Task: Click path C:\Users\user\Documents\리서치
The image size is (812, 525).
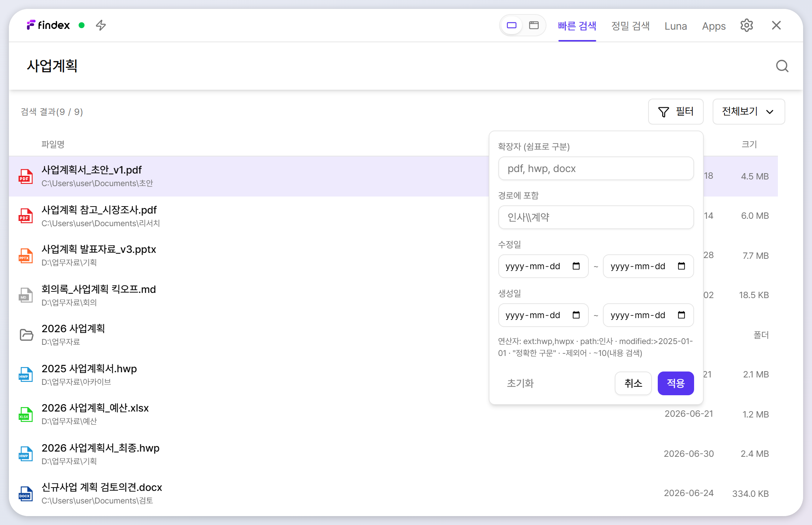Action: (x=100, y=223)
